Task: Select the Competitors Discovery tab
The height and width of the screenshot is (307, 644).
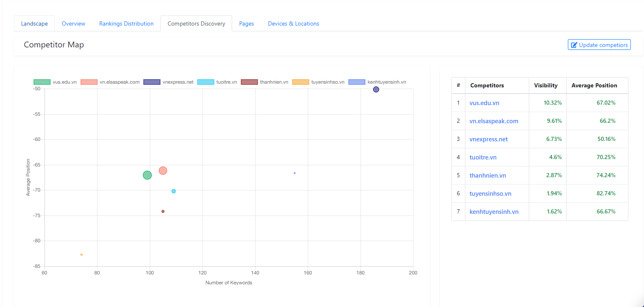Action: pyautogui.click(x=196, y=23)
